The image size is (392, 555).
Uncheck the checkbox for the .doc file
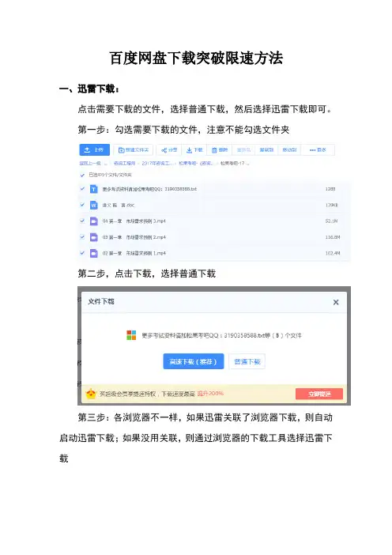[82, 205]
